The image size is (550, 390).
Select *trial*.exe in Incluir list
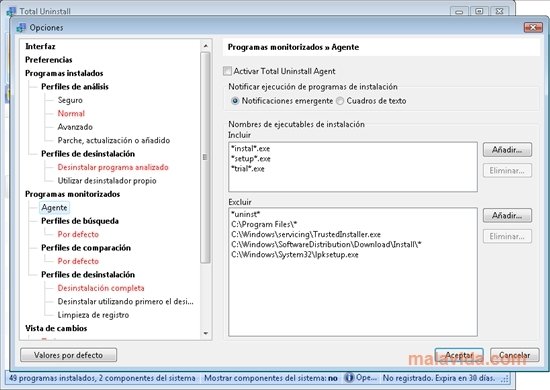(x=248, y=169)
